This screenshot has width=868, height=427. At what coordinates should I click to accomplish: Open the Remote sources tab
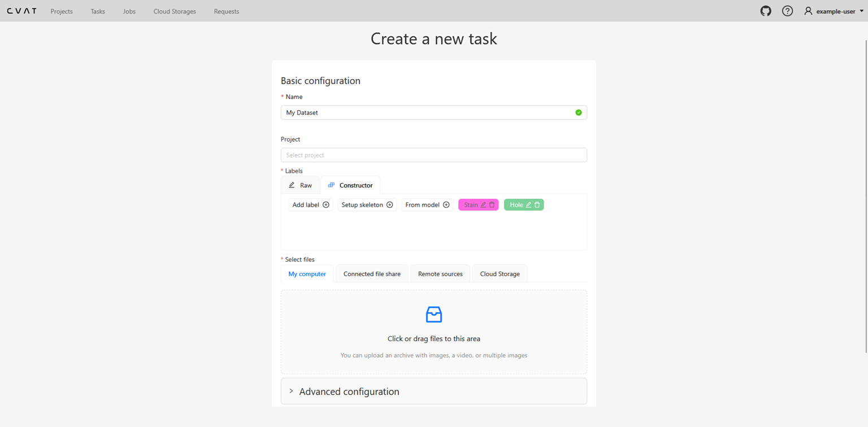tap(440, 274)
